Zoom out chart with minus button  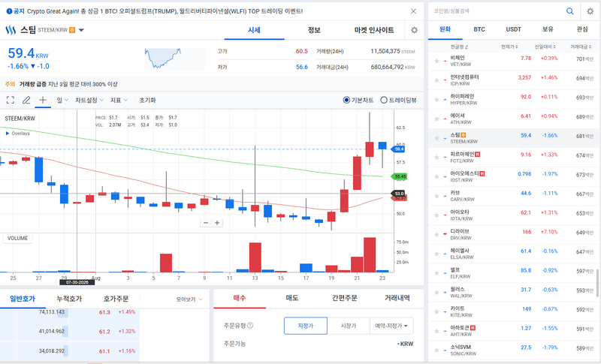tap(206, 223)
